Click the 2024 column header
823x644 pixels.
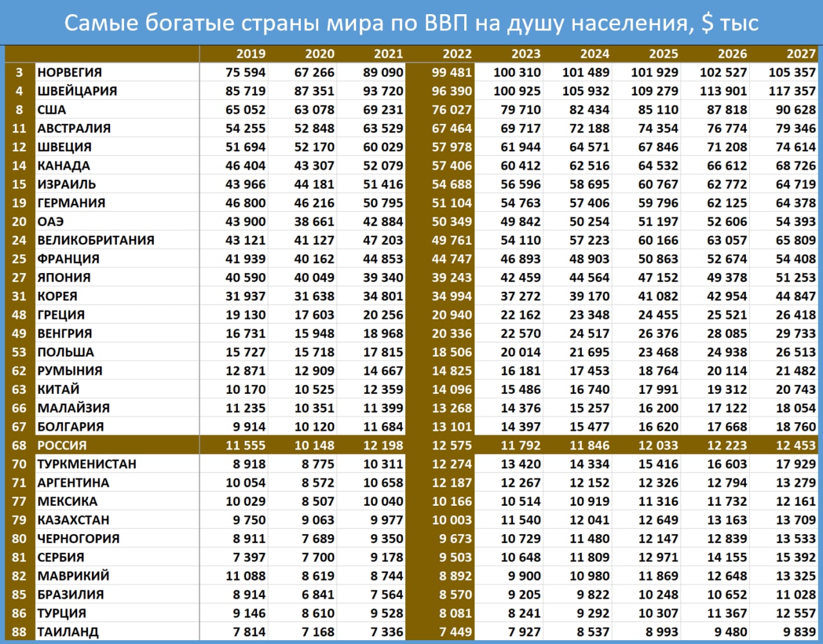[594, 54]
